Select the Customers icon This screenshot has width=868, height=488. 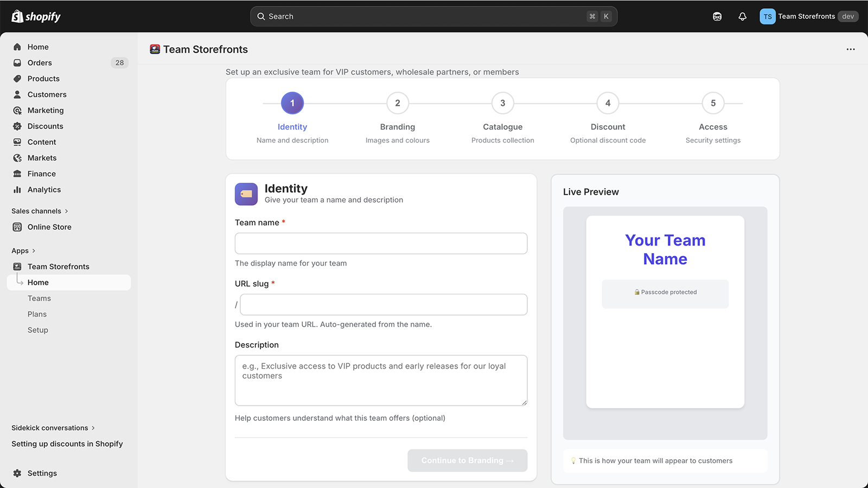[17, 94]
